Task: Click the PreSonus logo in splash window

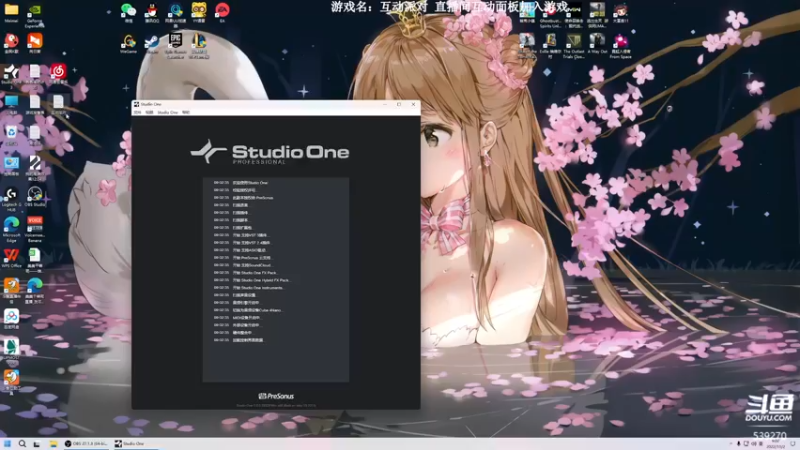Action: coord(276,396)
